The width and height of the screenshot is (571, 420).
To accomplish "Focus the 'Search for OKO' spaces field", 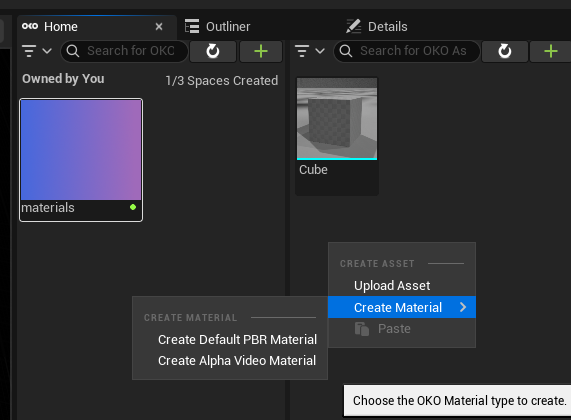I will 124,51.
